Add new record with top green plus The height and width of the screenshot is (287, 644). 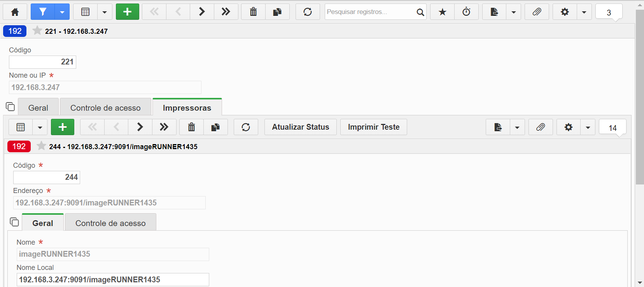tap(128, 12)
